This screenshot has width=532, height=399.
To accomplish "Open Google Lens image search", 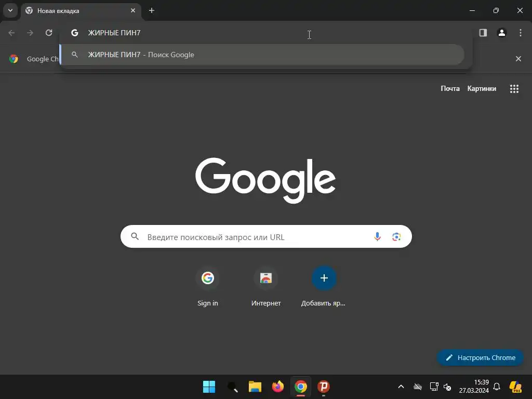I will pyautogui.click(x=396, y=236).
